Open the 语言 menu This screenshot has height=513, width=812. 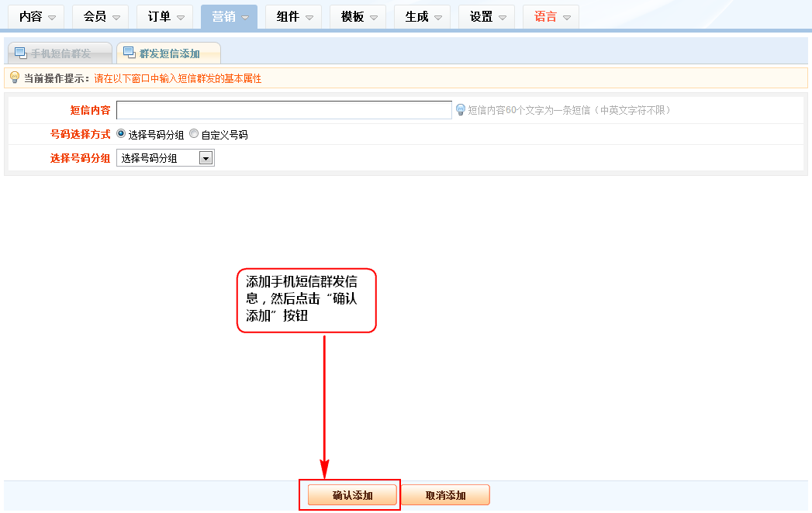point(551,17)
